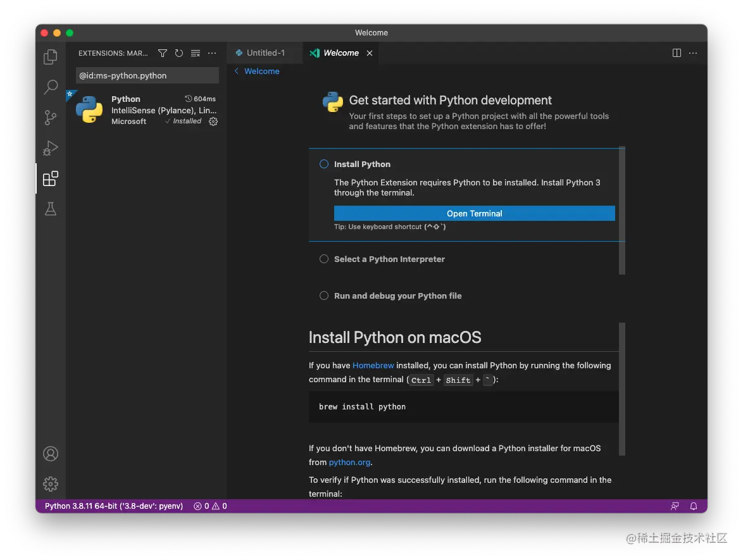Open the python.org link
The width and height of the screenshot is (743, 560).
(x=349, y=462)
